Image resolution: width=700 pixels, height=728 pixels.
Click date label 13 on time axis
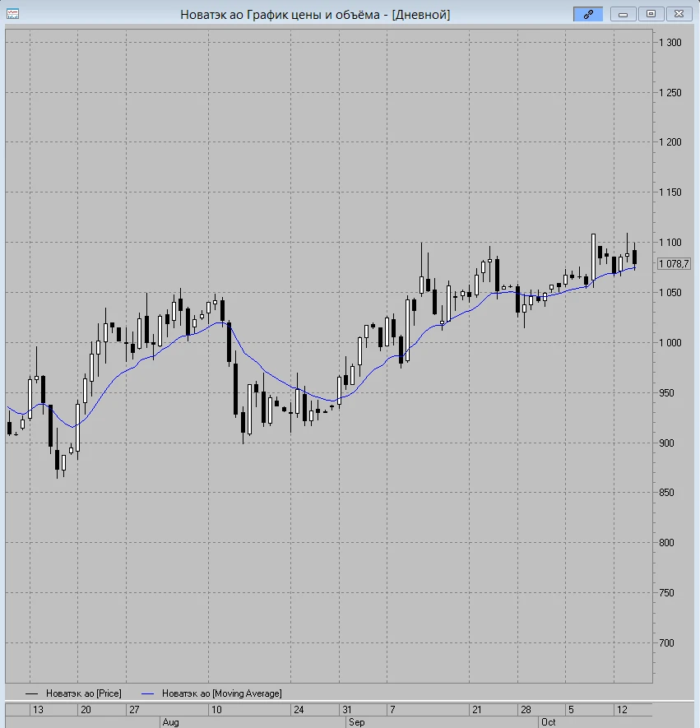click(x=38, y=710)
